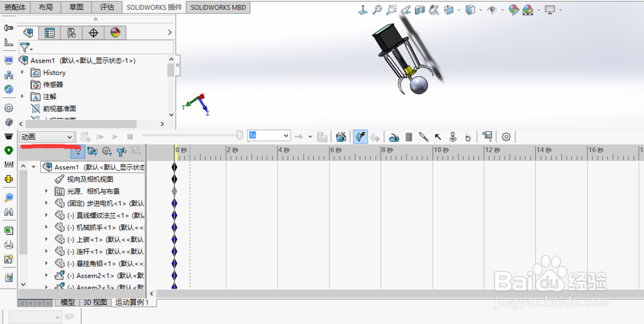
Task: Click the binoculars icon in left sidebar
Action: tap(8, 213)
